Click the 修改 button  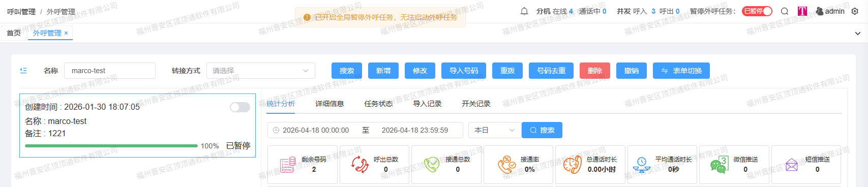(x=420, y=71)
